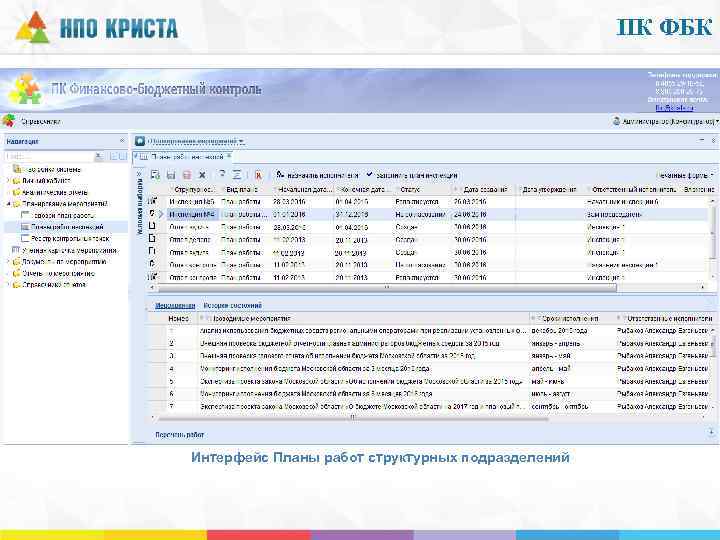Collapse the Навигация panel

(122, 141)
